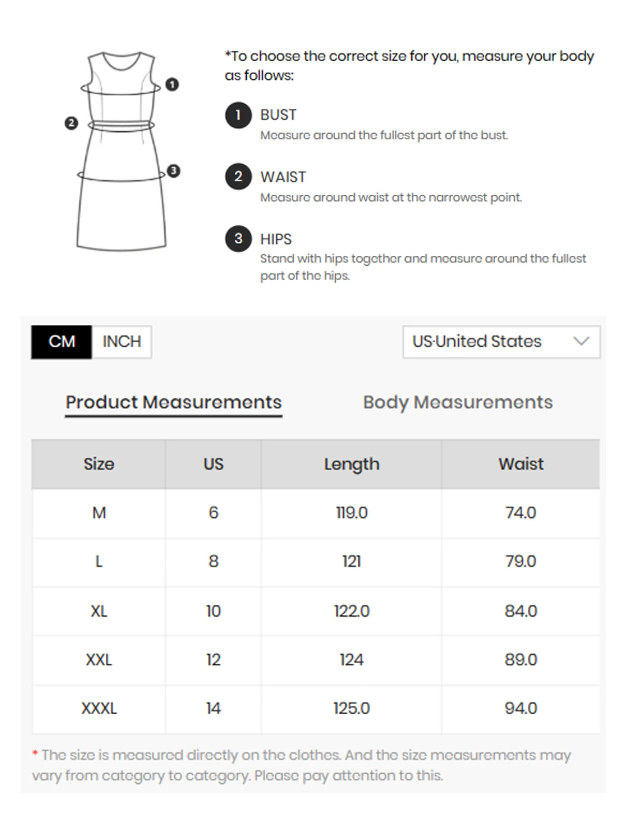
Task: Click the Size column header
Action: [99, 464]
